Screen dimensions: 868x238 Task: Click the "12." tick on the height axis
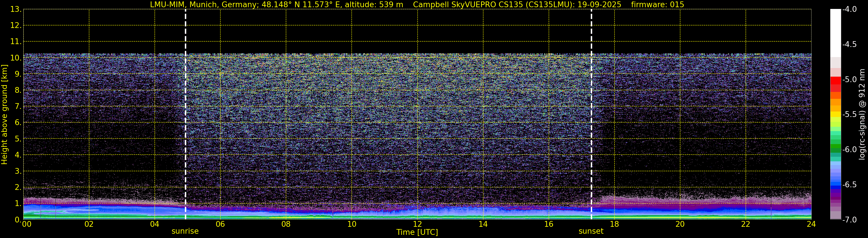point(16,25)
